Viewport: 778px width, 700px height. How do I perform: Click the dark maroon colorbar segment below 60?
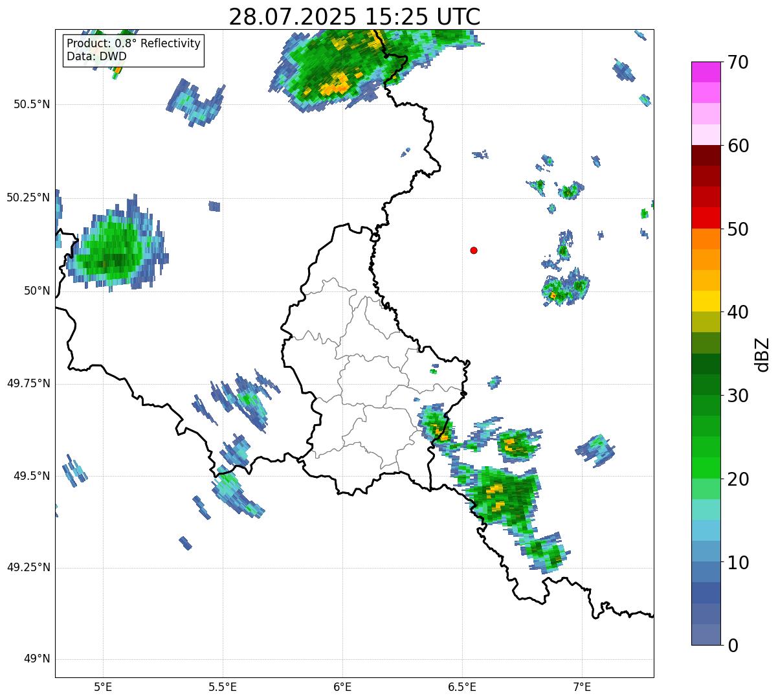click(706, 155)
